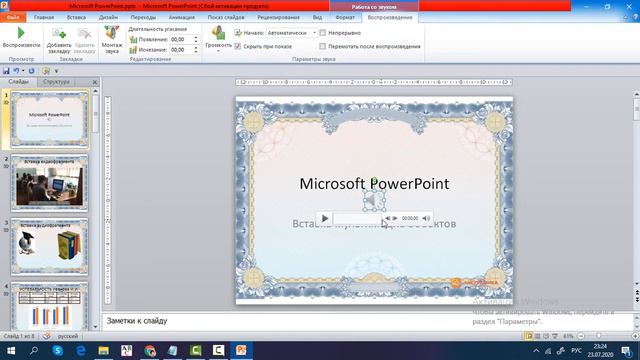This screenshot has height=360, width=640.
Task: Open File Explorer from the taskbar
Action: click(103, 351)
